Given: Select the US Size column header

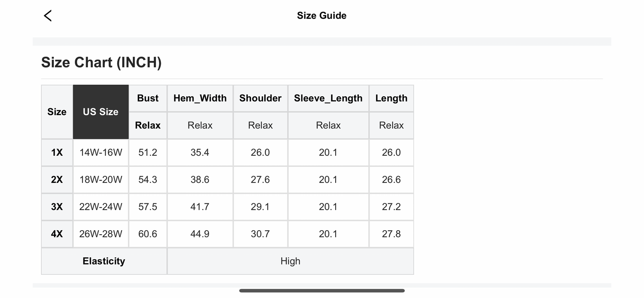Looking at the screenshot, I should (x=101, y=112).
